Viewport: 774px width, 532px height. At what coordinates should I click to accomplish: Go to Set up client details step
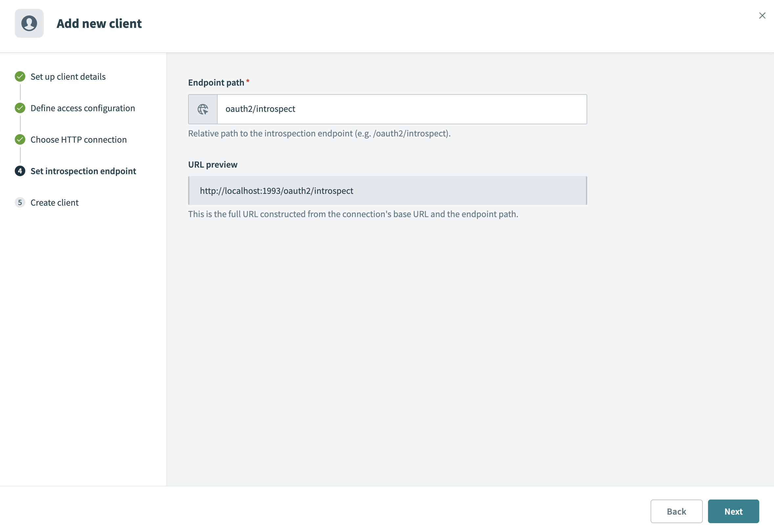pos(68,77)
